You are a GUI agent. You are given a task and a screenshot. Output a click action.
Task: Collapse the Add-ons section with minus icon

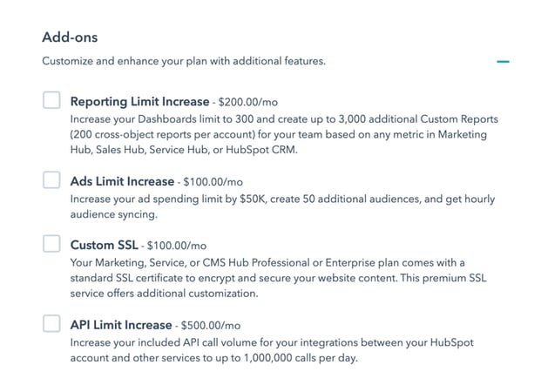click(x=502, y=62)
